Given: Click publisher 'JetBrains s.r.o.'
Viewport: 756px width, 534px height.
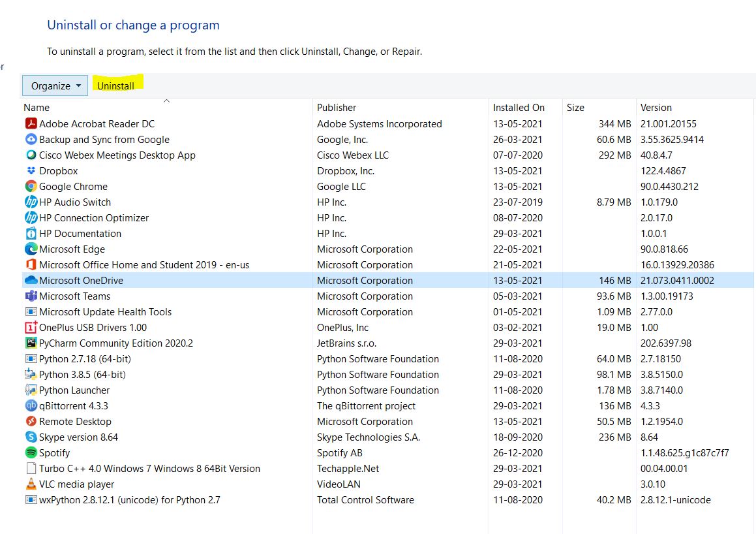Looking at the screenshot, I should (346, 343).
